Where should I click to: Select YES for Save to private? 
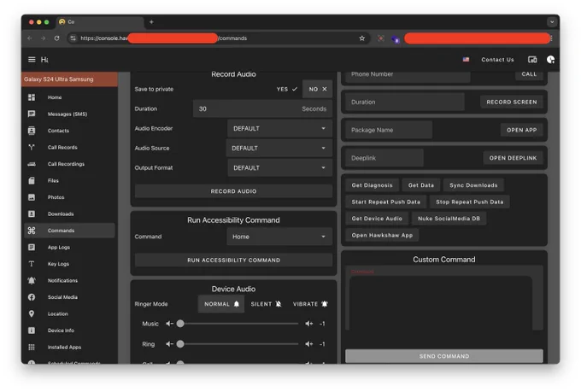pyautogui.click(x=287, y=90)
